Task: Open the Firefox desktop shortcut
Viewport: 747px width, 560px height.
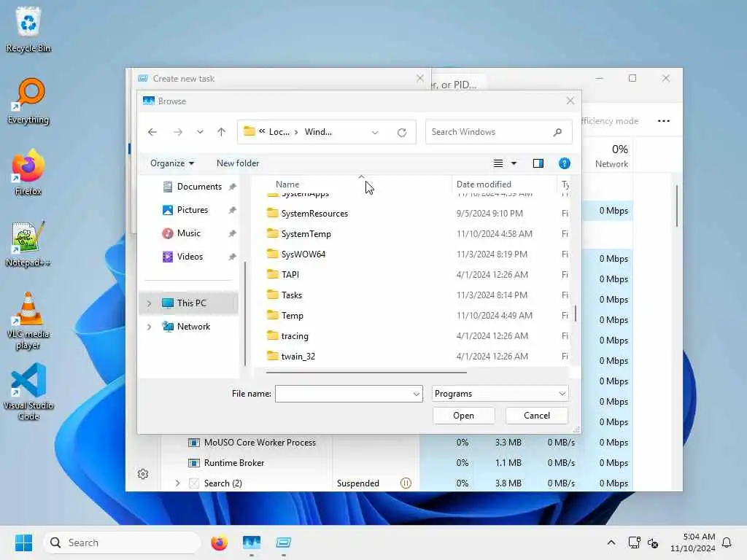Action: [28, 172]
